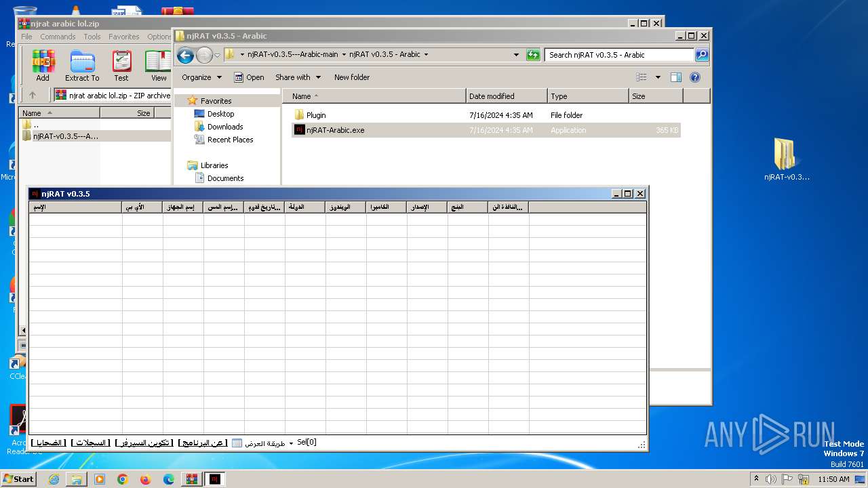
Task: Click the Explorer search magnifier icon
Action: (702, 55)
